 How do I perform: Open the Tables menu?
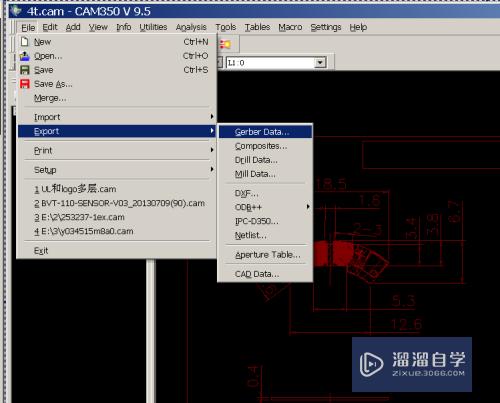tap(257, 27)
